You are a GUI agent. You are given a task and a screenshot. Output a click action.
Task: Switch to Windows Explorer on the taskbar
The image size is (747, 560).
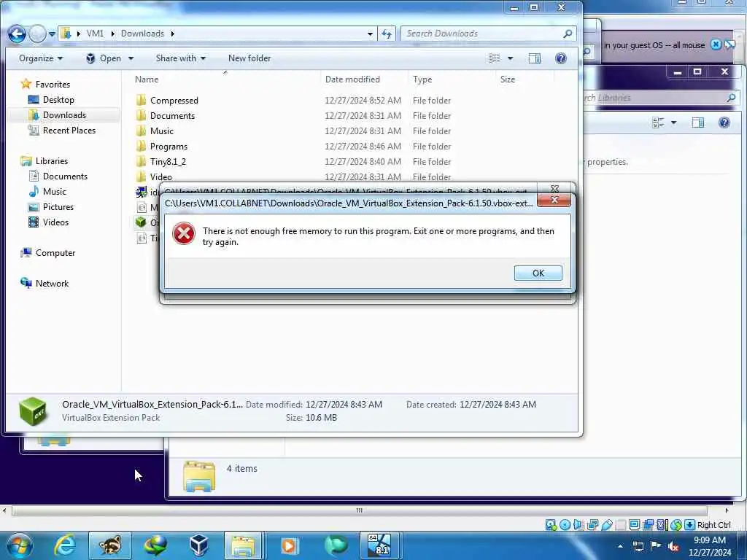click(x=244, y=545)
